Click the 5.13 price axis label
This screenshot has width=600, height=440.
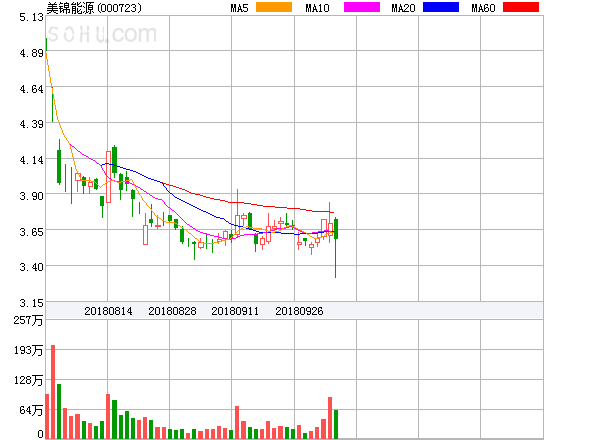[31, 17]
